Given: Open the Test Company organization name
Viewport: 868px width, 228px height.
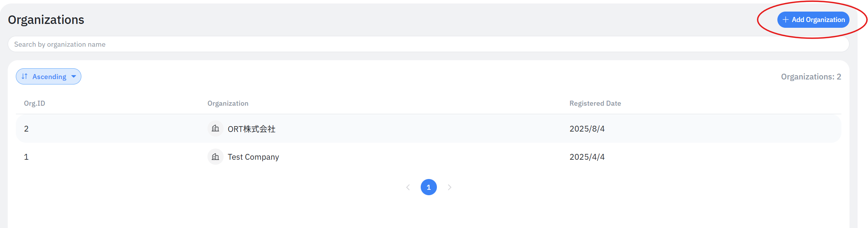Looking at the screenshot, I should tap(253, 157).
